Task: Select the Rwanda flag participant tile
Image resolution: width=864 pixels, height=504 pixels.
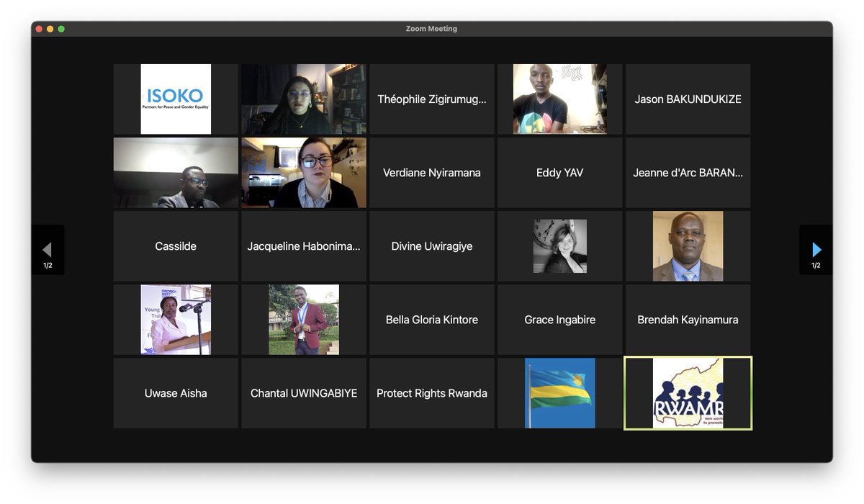Action: pos(560,393)
